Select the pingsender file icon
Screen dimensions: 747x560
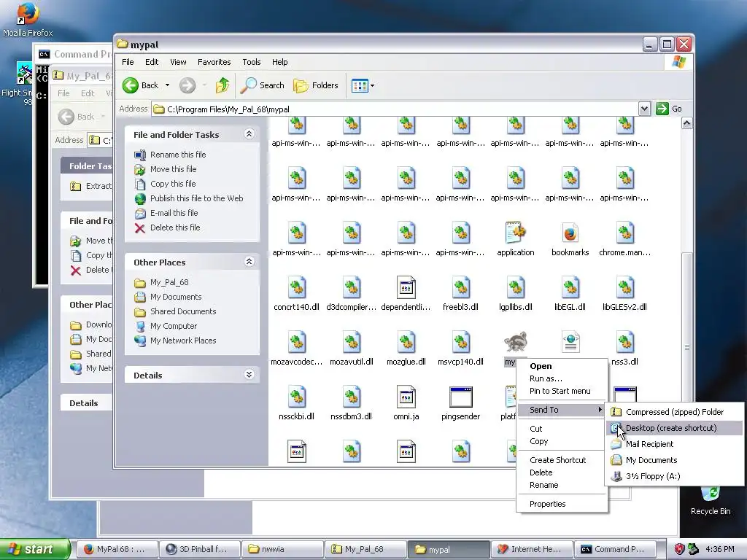pos(461,397)
